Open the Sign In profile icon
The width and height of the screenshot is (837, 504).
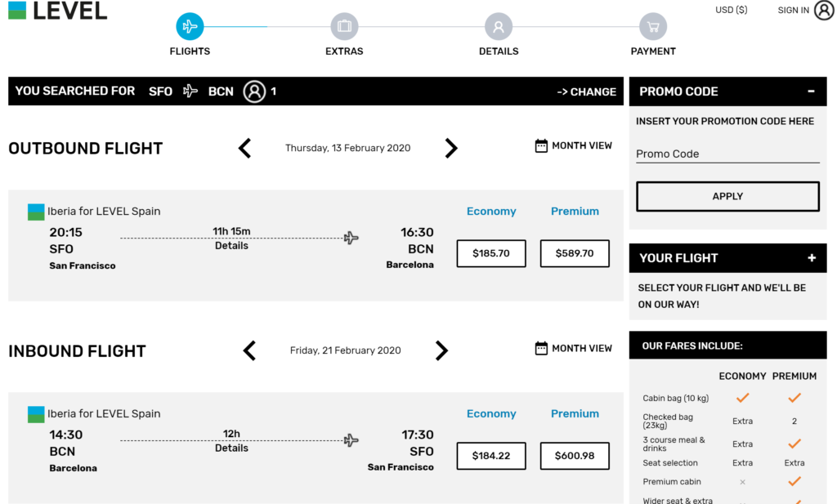point(824,10)
